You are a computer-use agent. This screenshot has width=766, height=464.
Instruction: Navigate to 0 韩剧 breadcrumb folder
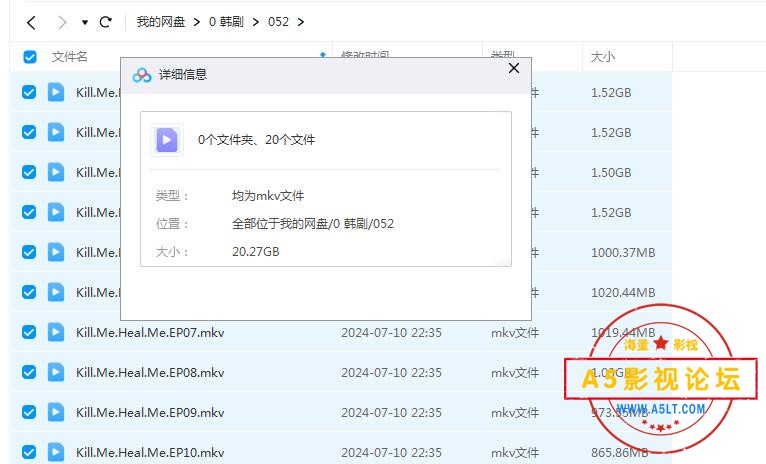pyautogui.click(x=226, y=22)
